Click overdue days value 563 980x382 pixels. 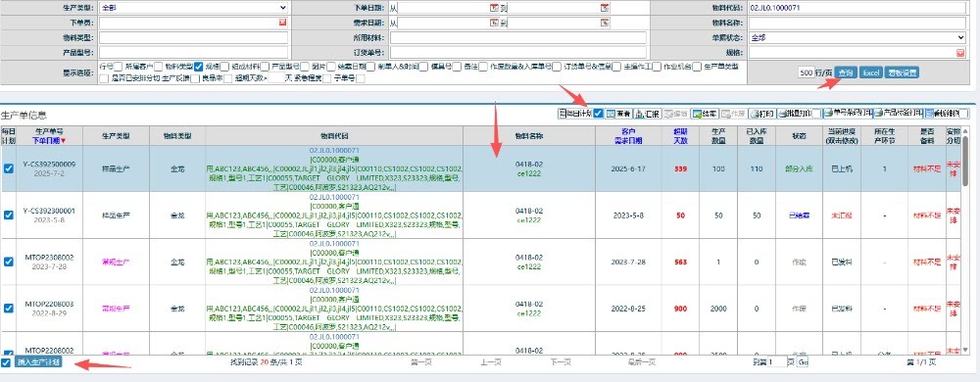click(681, 263)
